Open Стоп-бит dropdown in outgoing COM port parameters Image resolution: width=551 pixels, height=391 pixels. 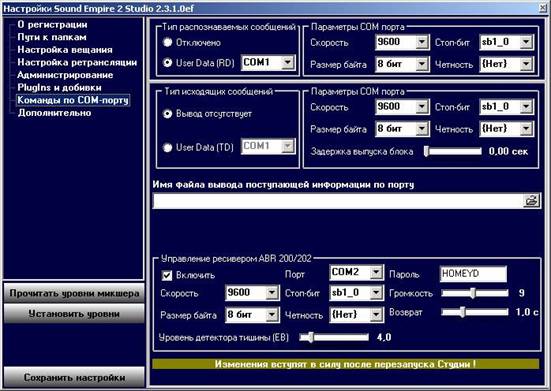526,107
